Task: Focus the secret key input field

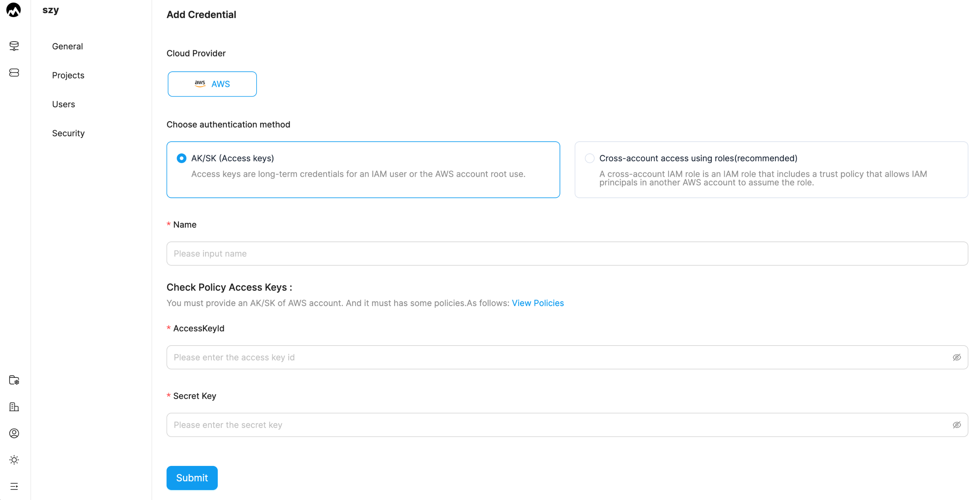Action: click(567, 425)
